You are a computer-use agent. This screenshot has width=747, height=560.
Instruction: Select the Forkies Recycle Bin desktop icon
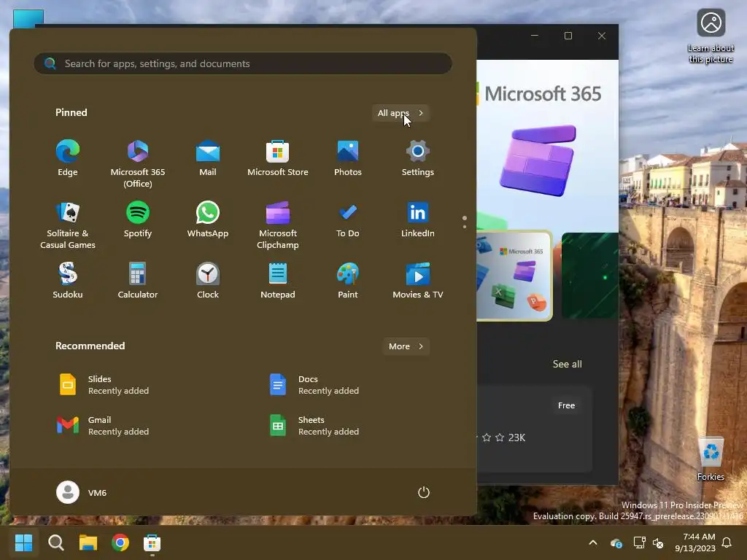click(711, 458)
